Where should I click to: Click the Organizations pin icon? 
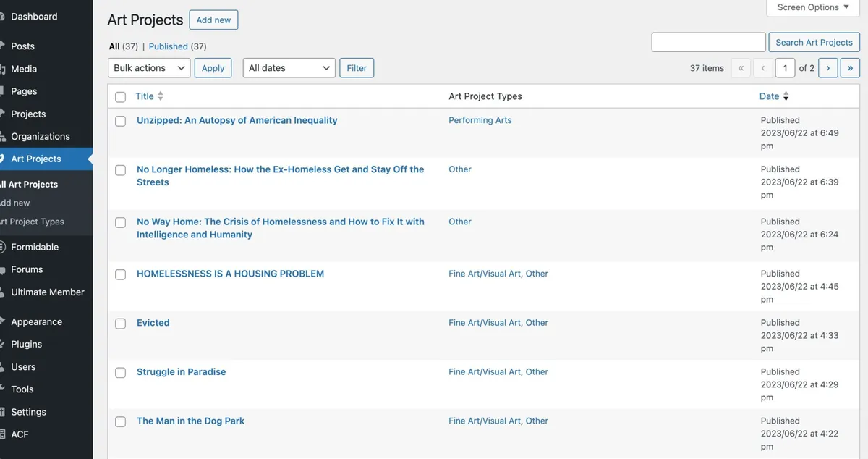point(2,136)
